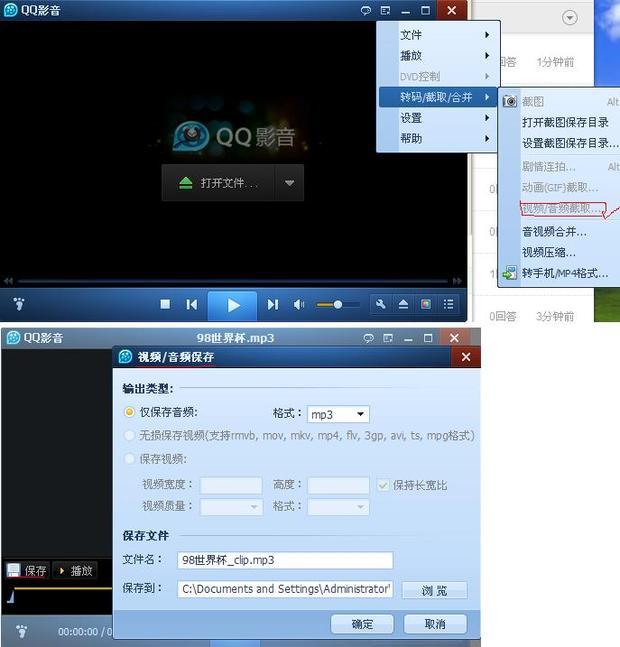Select 视频/音频截取 menu entry

point(561,208)
